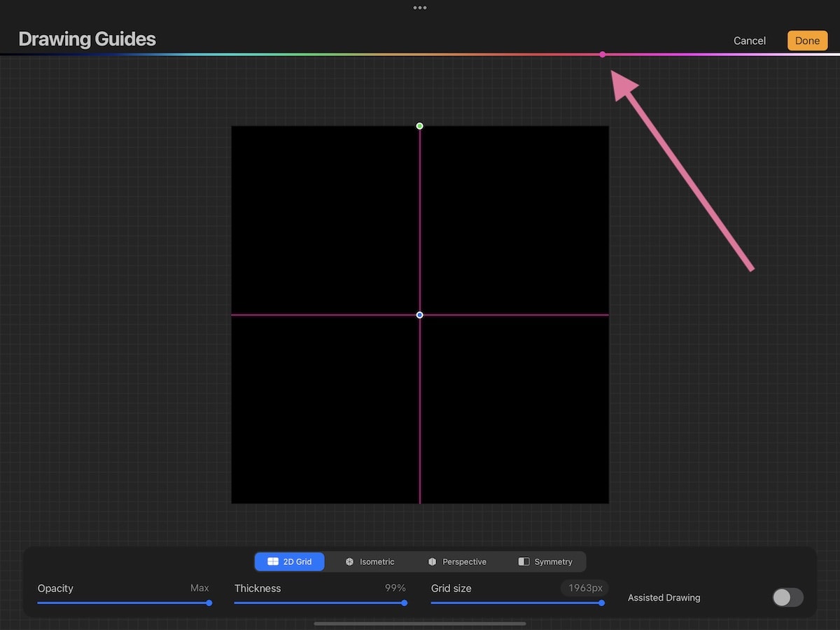The width and height of the screenshot is (840, 630).
Task: Switch to the Isometric guide tab
Action: click(x=370, y=561)
